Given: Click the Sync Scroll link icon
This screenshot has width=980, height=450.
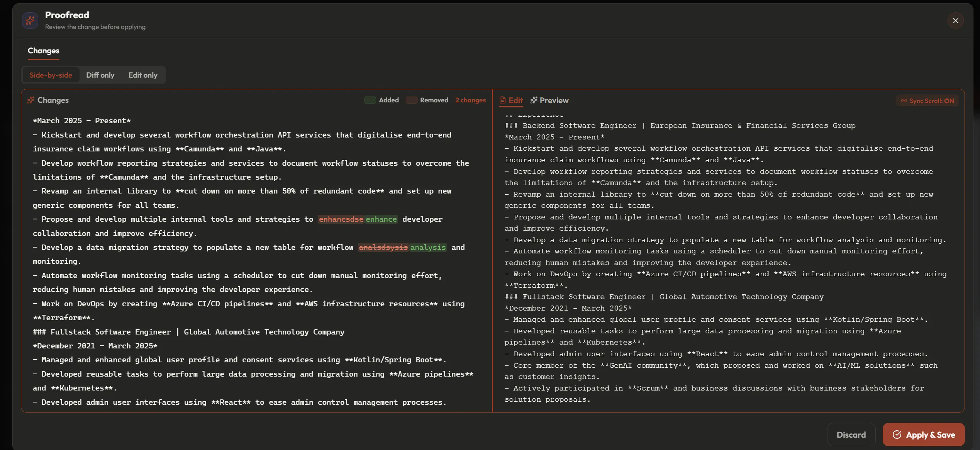Looking at the screenshot, I should pos(904,101).
